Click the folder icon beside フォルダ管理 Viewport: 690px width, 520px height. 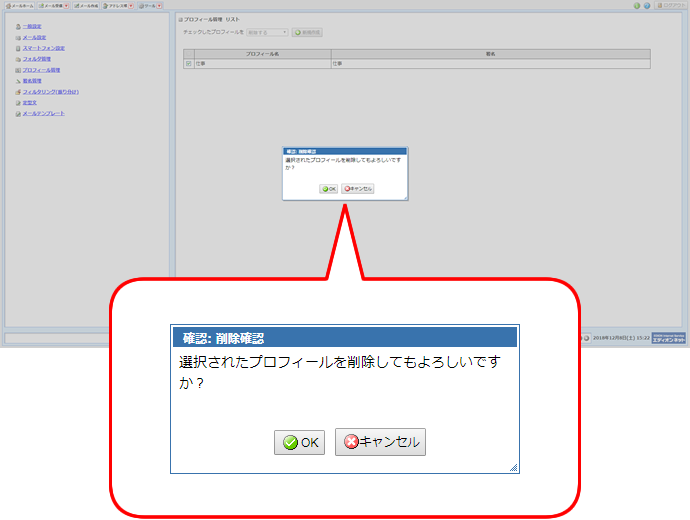click(18, 59)
